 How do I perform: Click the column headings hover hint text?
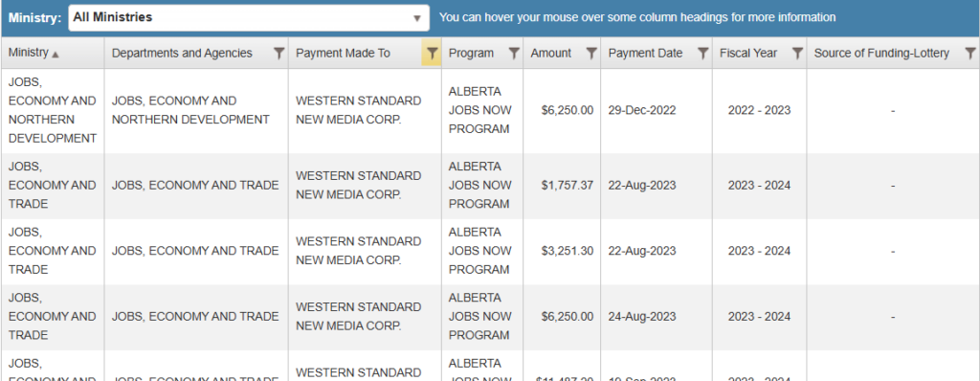pyautogui.click(x=637, y=17)
